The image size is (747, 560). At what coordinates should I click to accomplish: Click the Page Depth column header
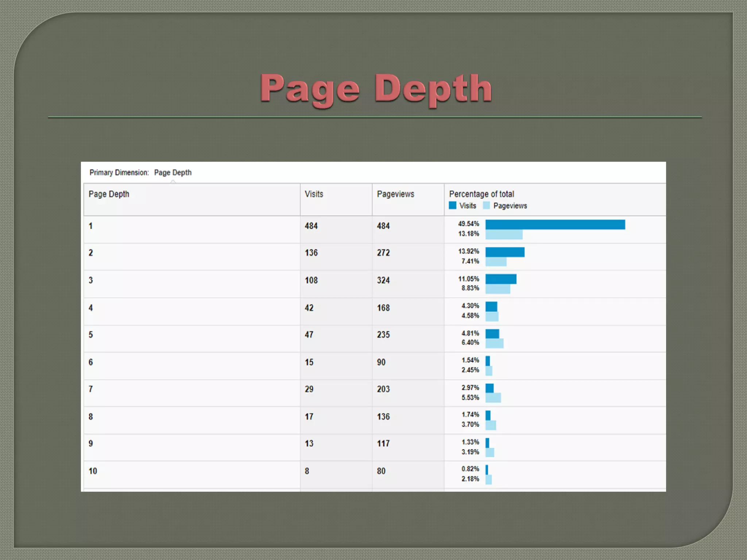[109, 194]
